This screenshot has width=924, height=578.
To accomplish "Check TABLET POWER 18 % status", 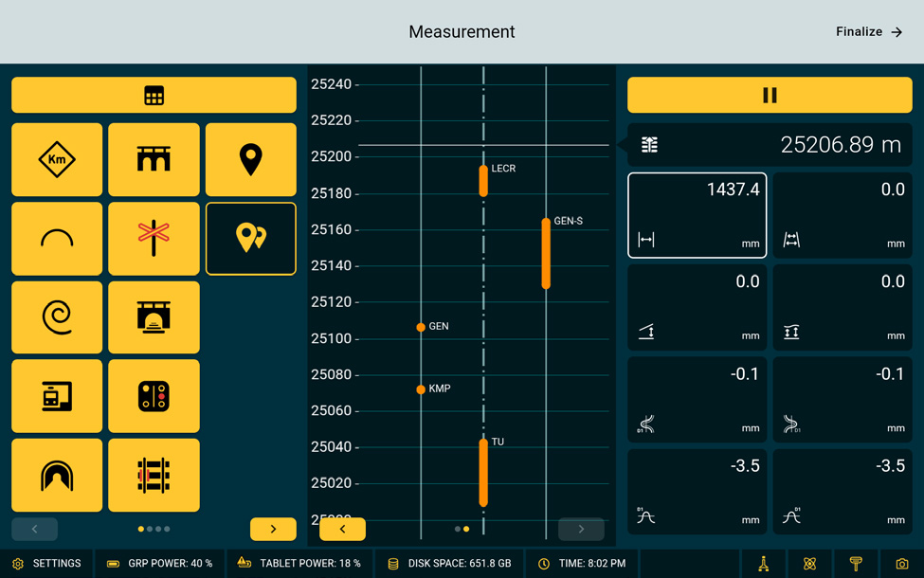I will 299,564.
